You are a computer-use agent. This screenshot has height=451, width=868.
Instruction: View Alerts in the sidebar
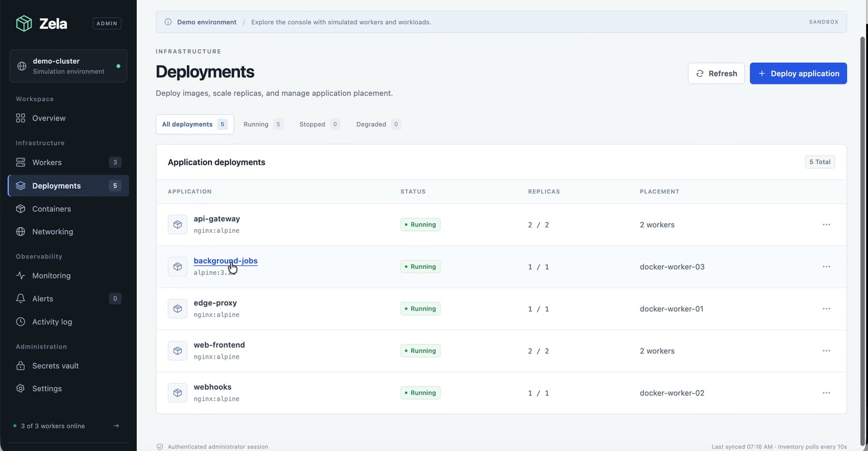68,298
